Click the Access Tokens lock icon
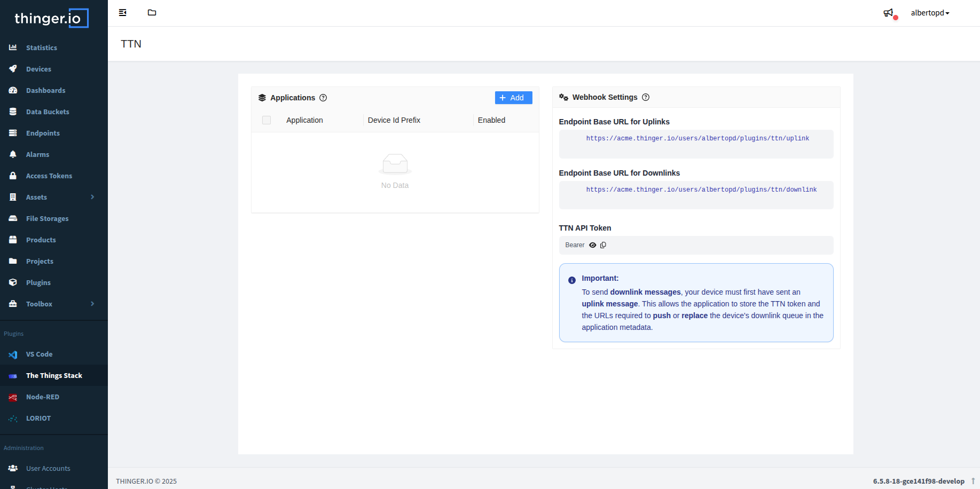Screen dimensions: 980x489 [13, 176]
